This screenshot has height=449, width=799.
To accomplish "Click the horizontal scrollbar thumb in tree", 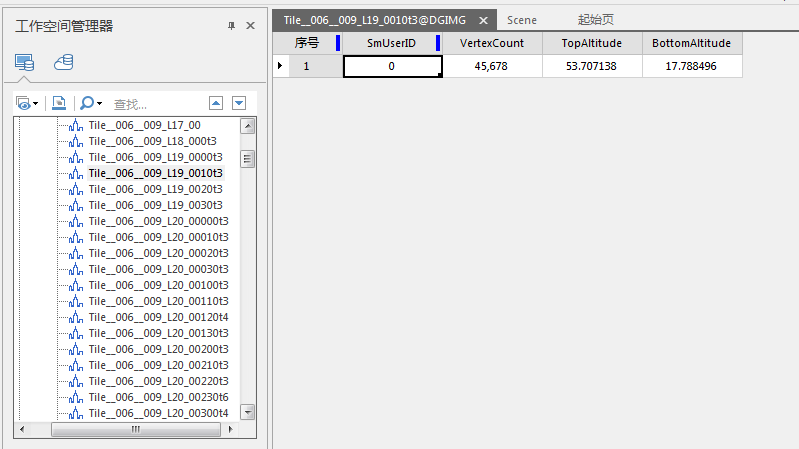I will (136, 429).
